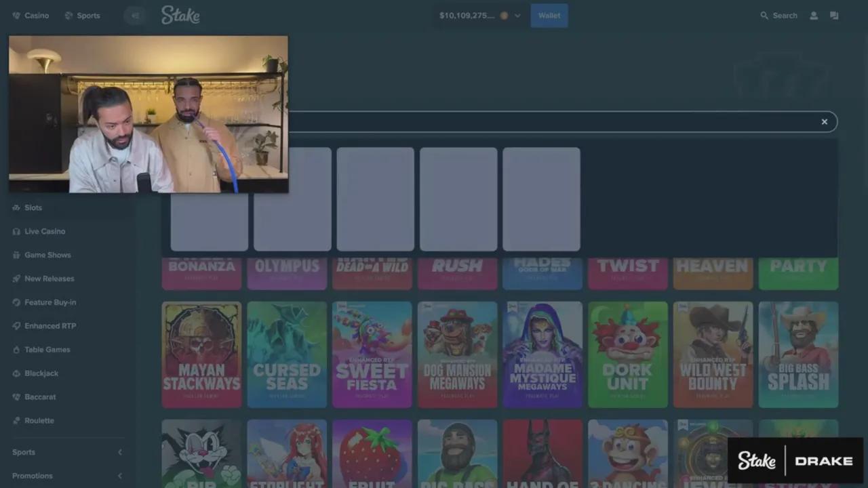Open Search in the top bar
The width and height of the screenshot is (868, 488).
(x=778, y=16)
